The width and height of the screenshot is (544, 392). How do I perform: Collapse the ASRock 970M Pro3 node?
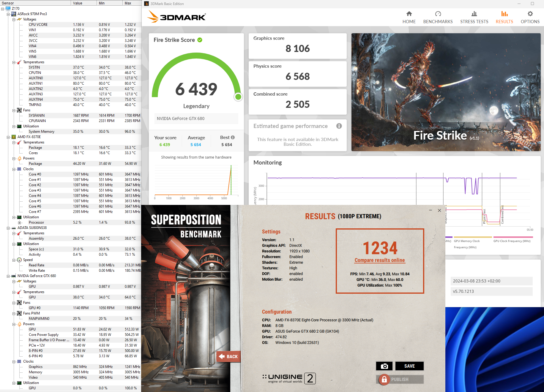point(8,14)
